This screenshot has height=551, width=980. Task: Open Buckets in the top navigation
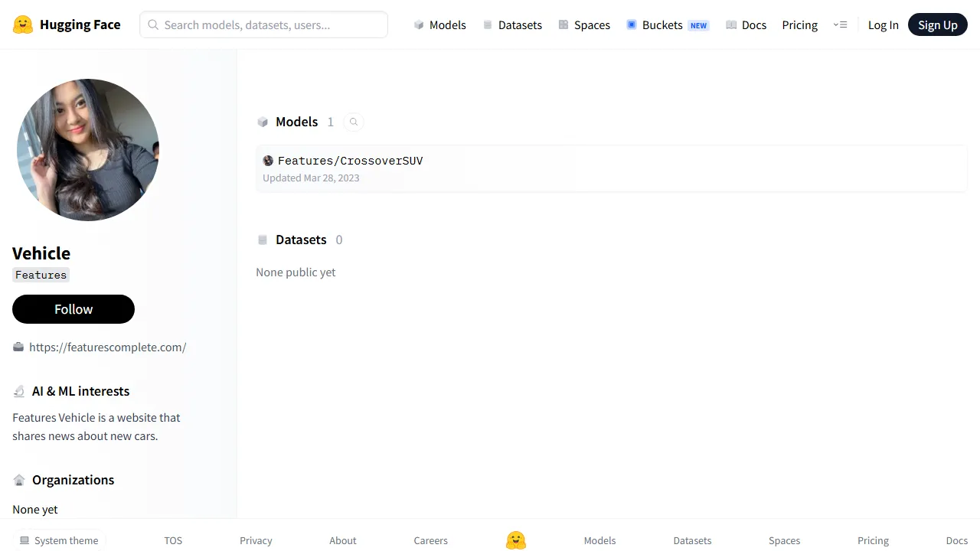[x=668, y=25]
